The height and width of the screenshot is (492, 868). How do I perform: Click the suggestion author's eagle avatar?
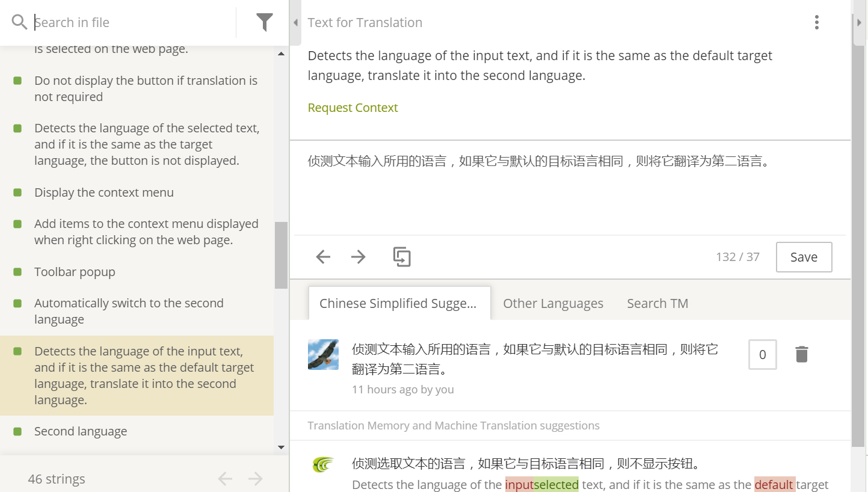[x=323, y=354]
